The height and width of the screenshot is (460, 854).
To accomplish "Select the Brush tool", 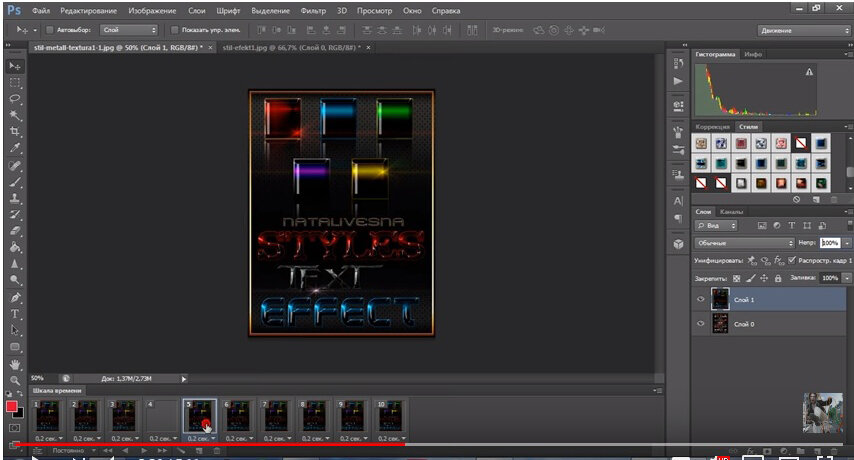I will 15,181.
